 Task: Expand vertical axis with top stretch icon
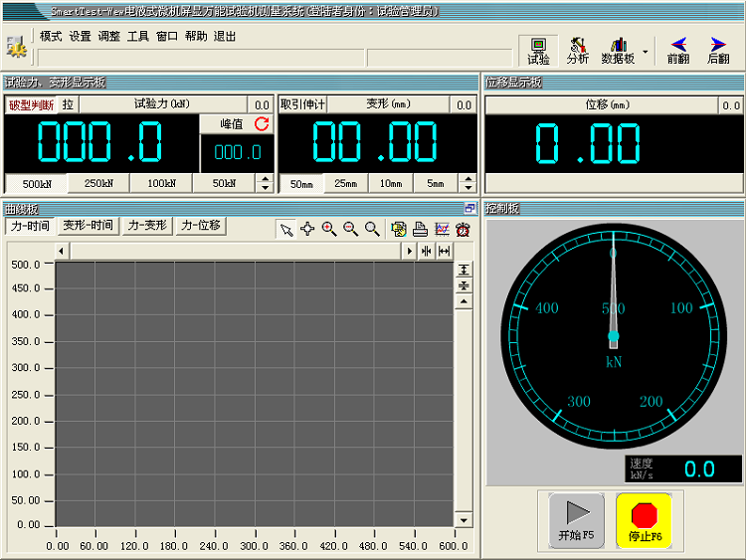[464, 270]
